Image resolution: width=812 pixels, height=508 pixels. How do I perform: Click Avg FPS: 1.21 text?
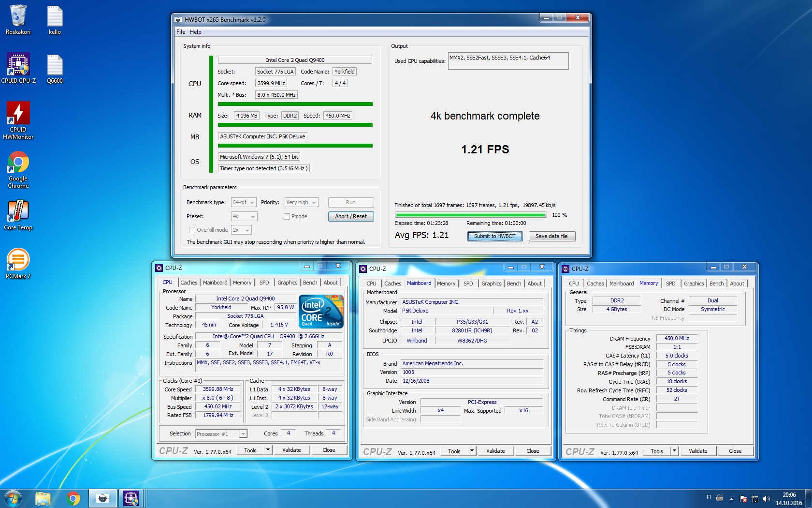(421, 235)
